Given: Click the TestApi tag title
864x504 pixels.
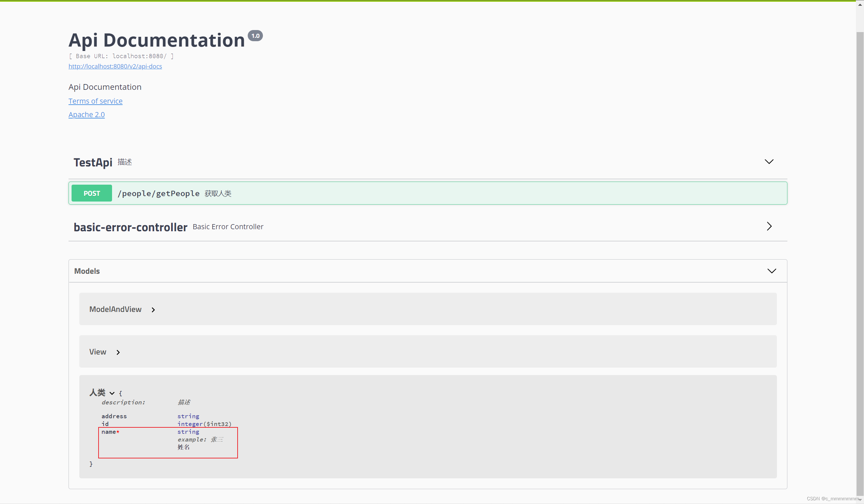Looking at the screenshot, I should tap(92, 162).
